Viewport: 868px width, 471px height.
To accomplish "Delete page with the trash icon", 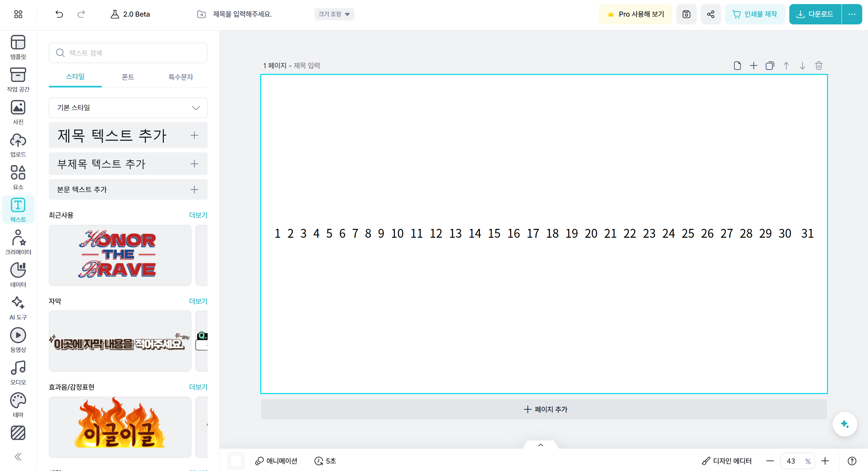I will pos(818,65).
